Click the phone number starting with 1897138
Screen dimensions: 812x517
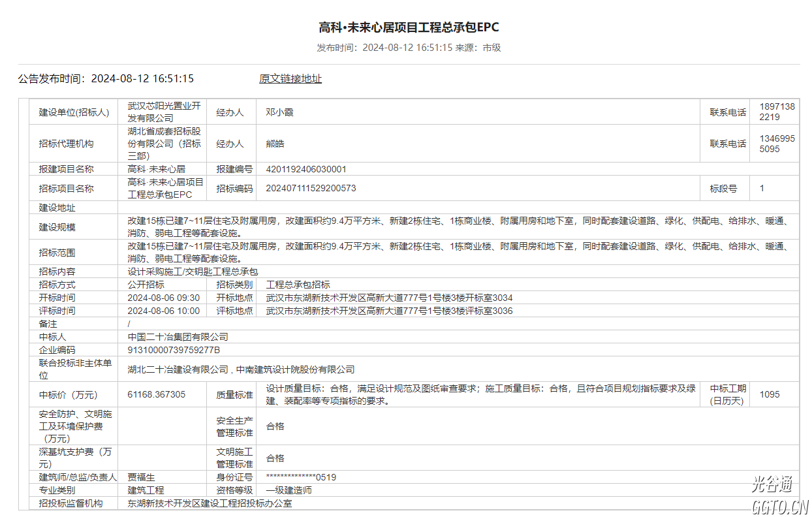click(777, 112)
